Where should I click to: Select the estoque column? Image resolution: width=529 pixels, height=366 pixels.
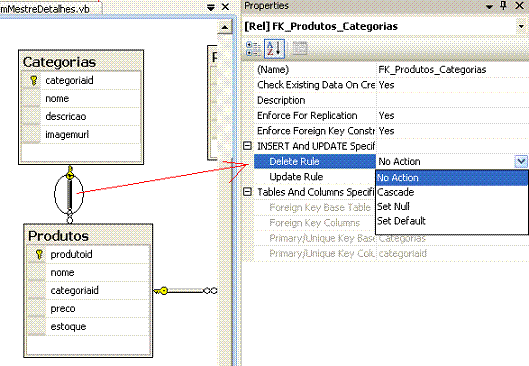tap(68, 327)
